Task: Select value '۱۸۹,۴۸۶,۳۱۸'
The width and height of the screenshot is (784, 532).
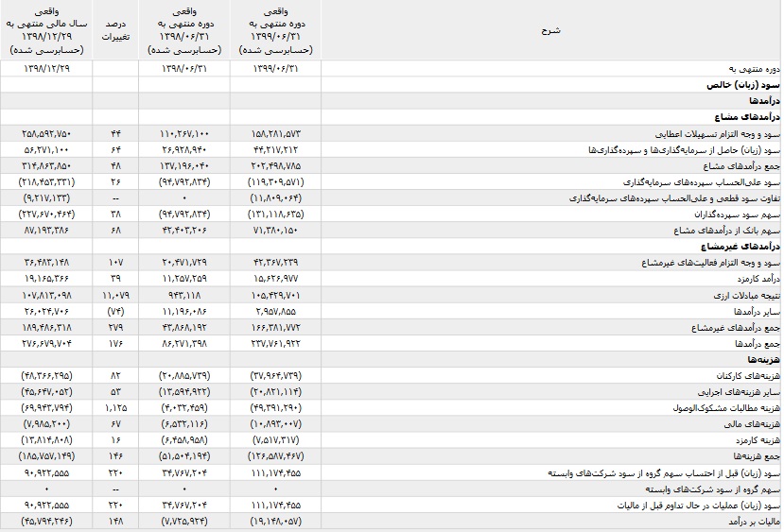Action: 46,327
